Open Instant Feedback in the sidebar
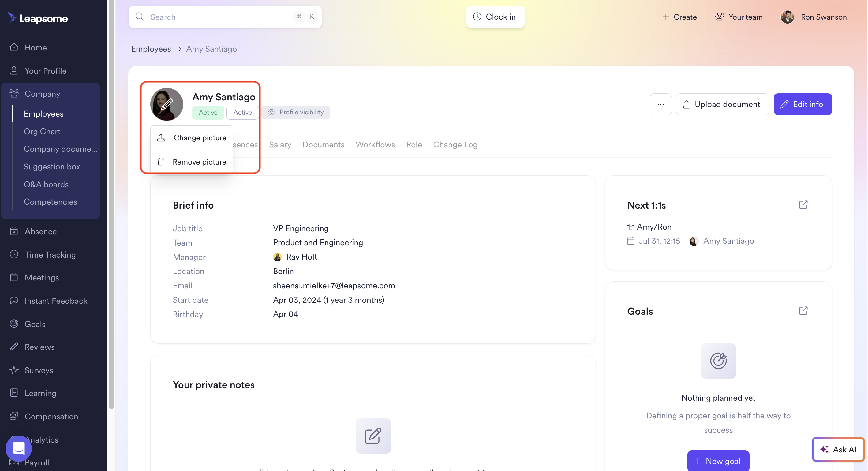Viewport: 868px width, 471px height. (x=56, y=301)
